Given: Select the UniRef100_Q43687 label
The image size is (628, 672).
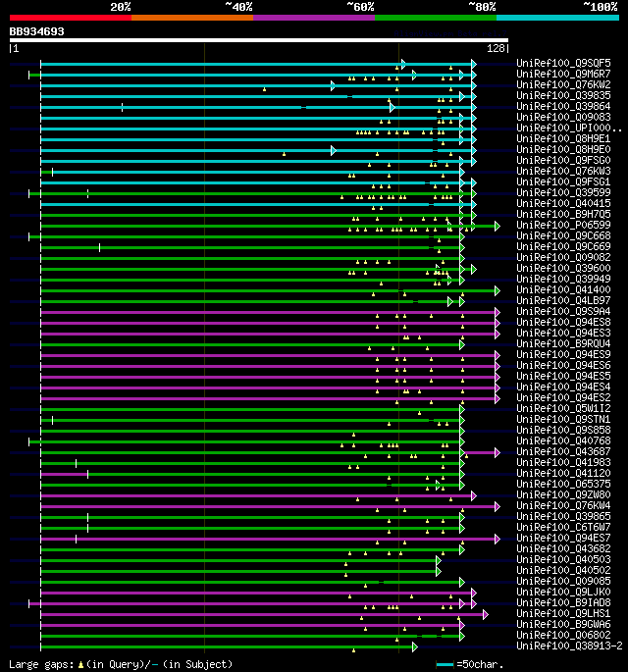Looking at the screenshot, I should pyautogui.click(x=563, y=451).
